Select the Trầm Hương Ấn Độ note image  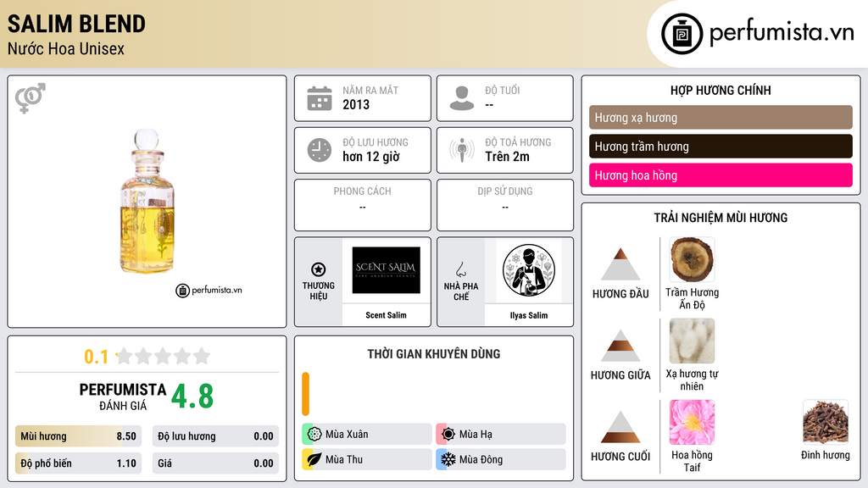coord(692,260)
